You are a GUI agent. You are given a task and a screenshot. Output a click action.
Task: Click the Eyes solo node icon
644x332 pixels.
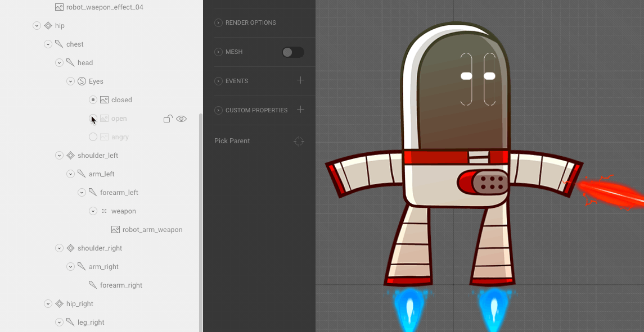(82, 81)
